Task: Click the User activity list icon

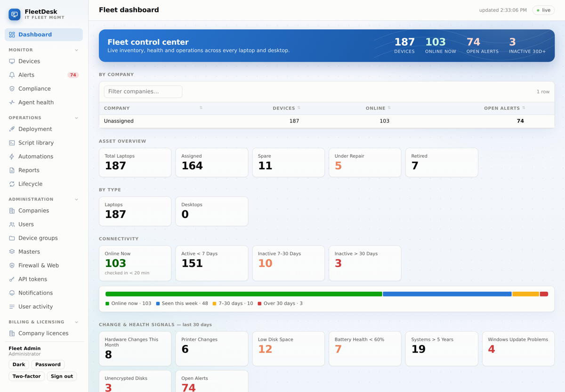Action: click(12, 306)
